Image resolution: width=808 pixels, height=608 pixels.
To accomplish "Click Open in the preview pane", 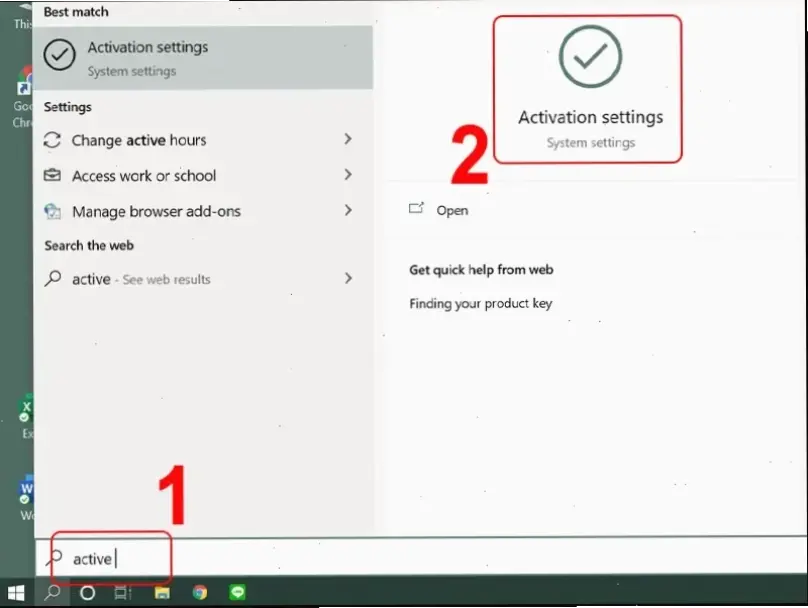I will pyautogui.click(x=451, y=210).
